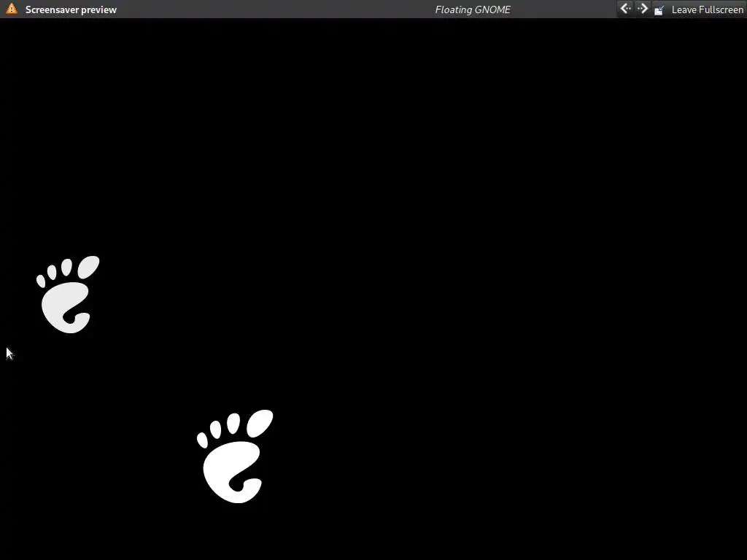Go to next screensaver with right arrow
Image resolution: width=747 pixels, height=560 pixels.
(x=642, y=9)
